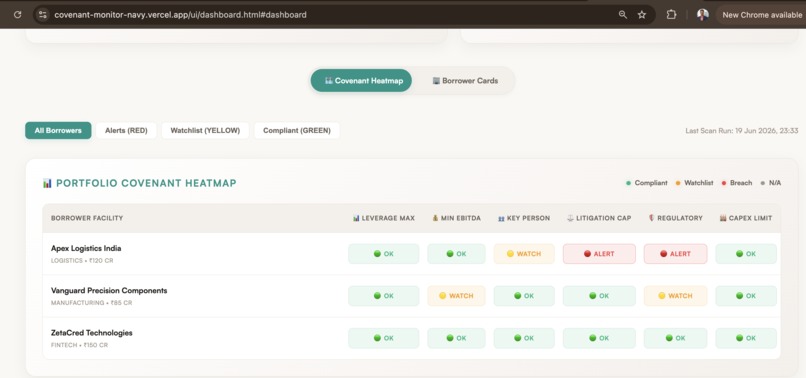Click the N/A legend entry
This screenshot has width=806, height=378.
[771, 183]
